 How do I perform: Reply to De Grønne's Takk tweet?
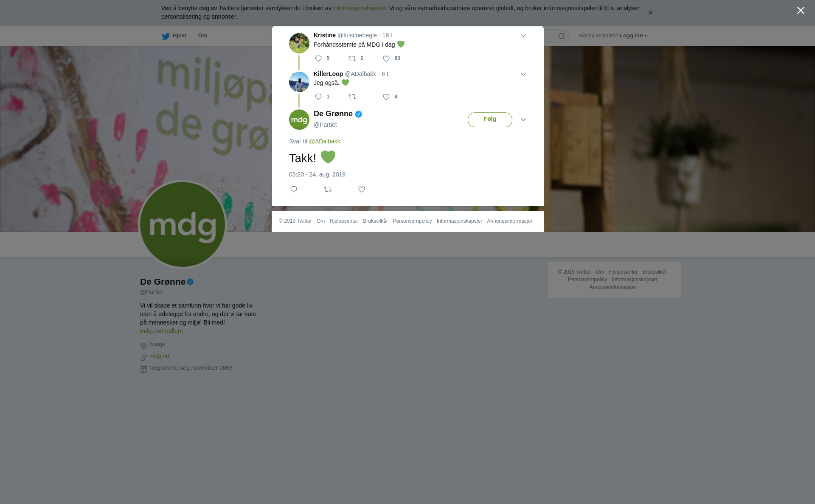(294, 189)
